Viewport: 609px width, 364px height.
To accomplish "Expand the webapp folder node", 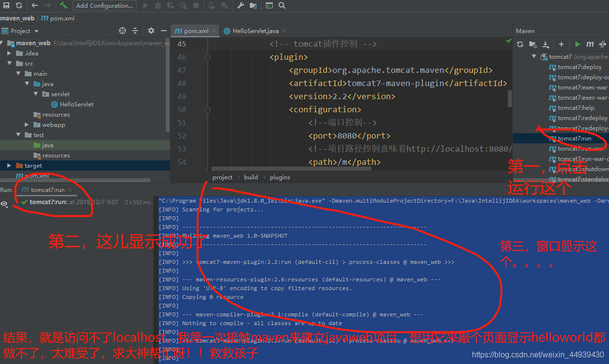I will [x=27, y=125].
